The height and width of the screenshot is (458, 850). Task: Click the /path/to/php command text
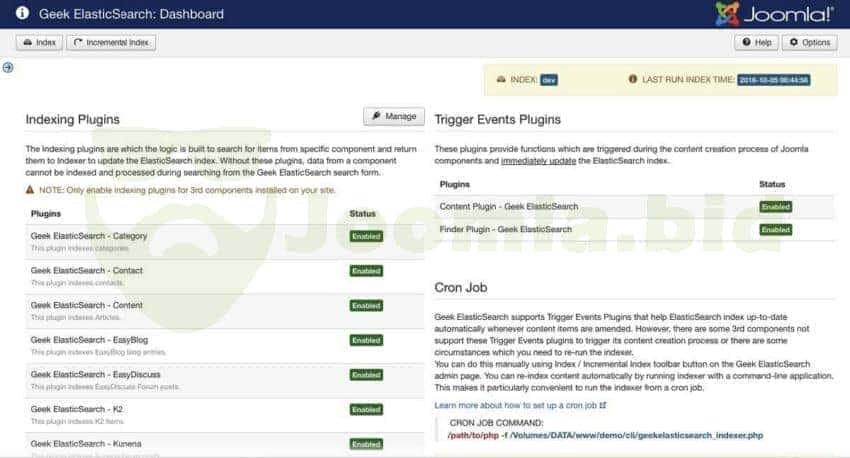click(x=473, y=435)
